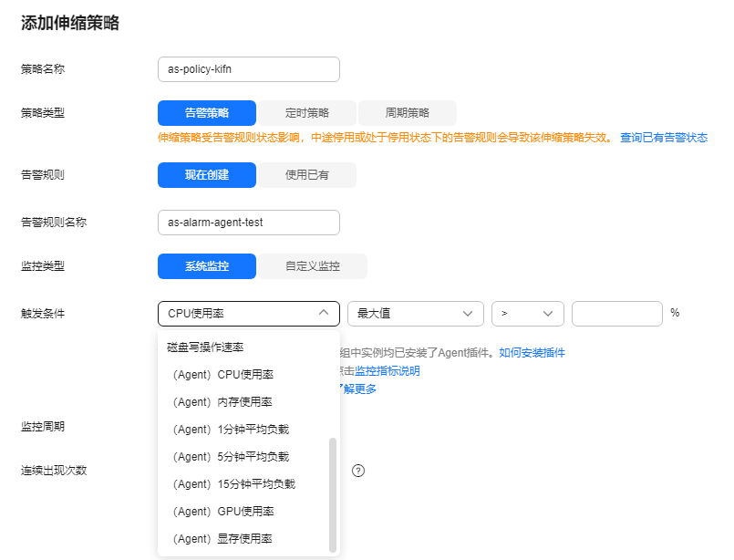
Task: Select (Agent) CPU使用率 from list
Action: click(x=222, y=375)
